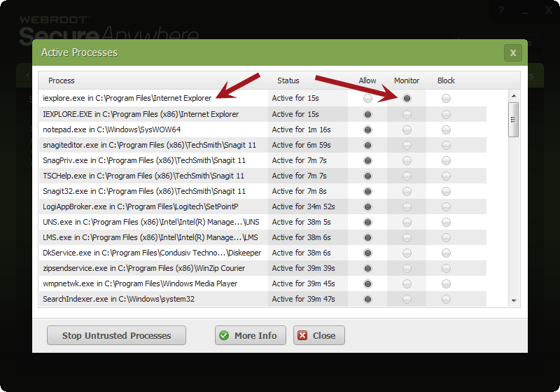The width and height of the screenshot is (560, 392).
Task: Set Snagit32.exe to Monitor
Action: coord(407,191)
